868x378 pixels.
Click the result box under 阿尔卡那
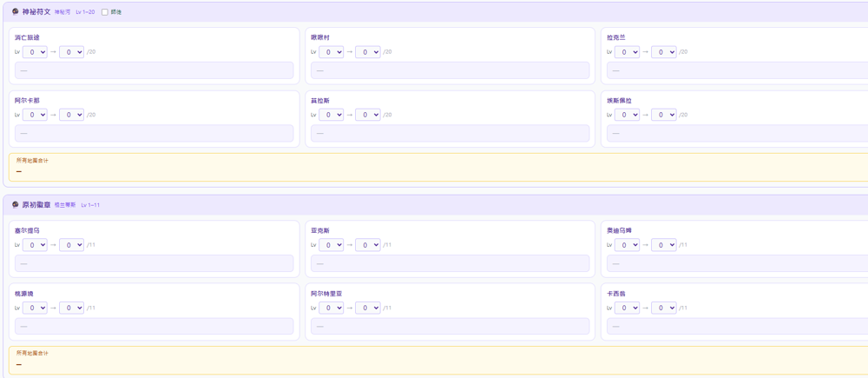pyautogui.click(x=154, y=134)
